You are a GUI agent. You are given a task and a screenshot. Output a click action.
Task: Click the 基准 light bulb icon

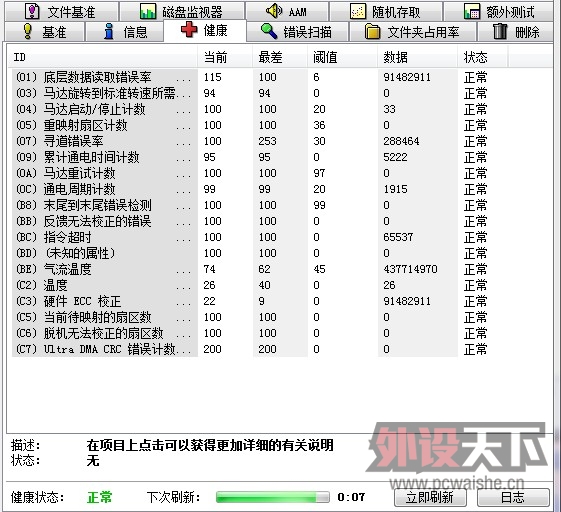(28, 31)
